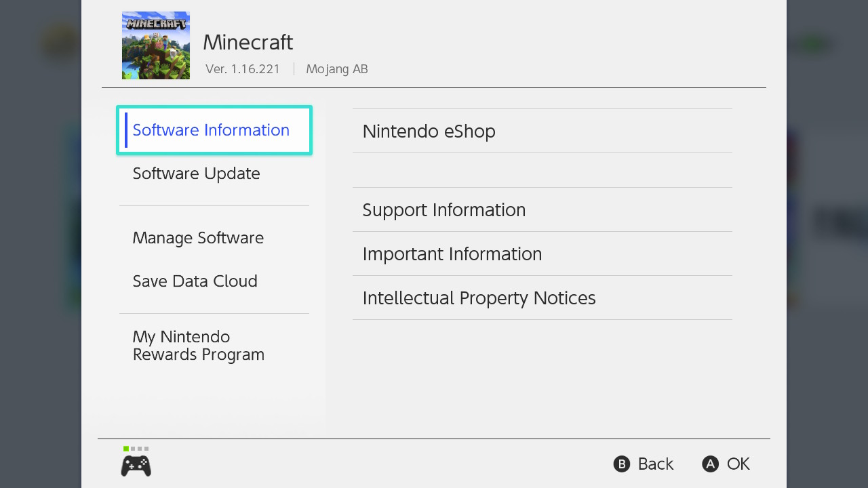
Task: Click the Minecraft game cover thumbnail
Action: [156, 45]
